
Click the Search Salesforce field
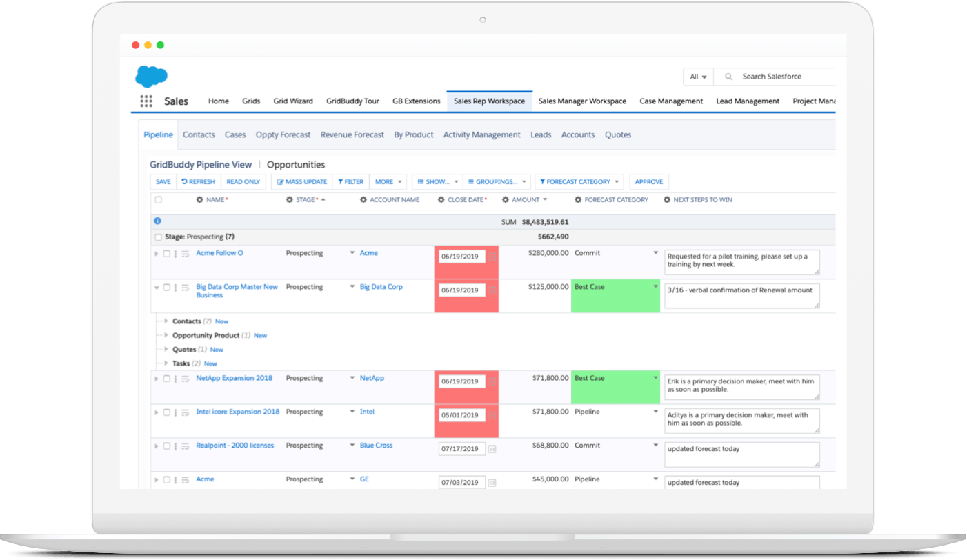[x=776, y=77]
